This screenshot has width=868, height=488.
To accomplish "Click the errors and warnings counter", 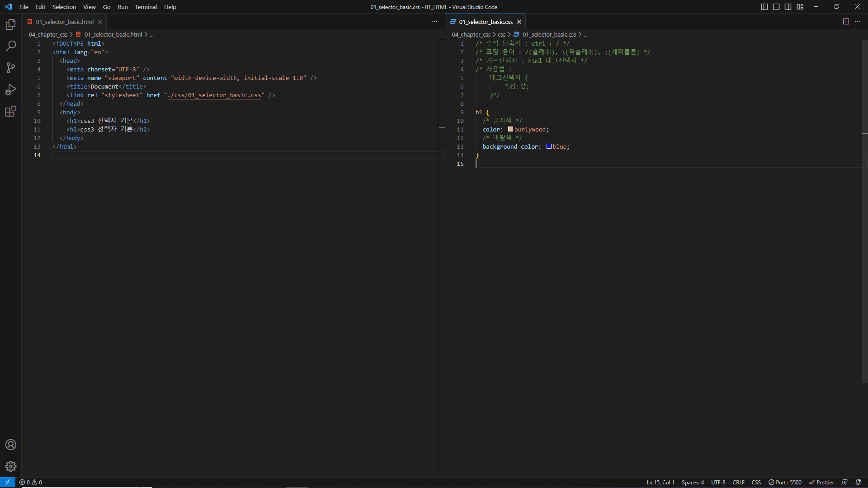I will pyautogui.click(x=31, y=482).
